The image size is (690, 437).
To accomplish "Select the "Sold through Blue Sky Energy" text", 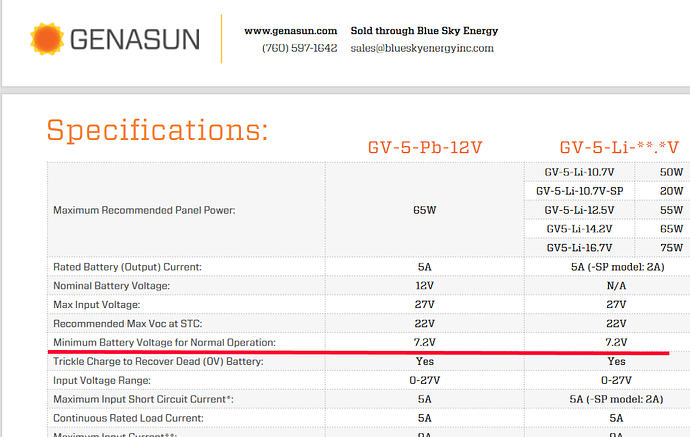I will (x=424, y=31).
